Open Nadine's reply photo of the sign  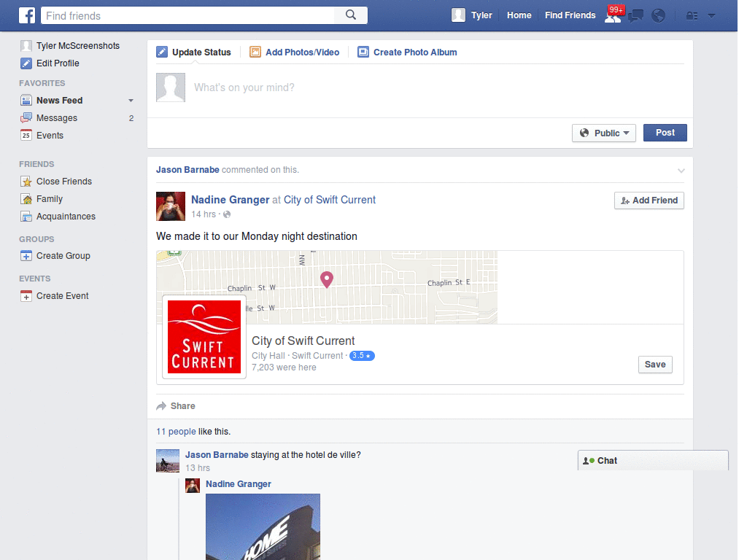tap(263, 526)
